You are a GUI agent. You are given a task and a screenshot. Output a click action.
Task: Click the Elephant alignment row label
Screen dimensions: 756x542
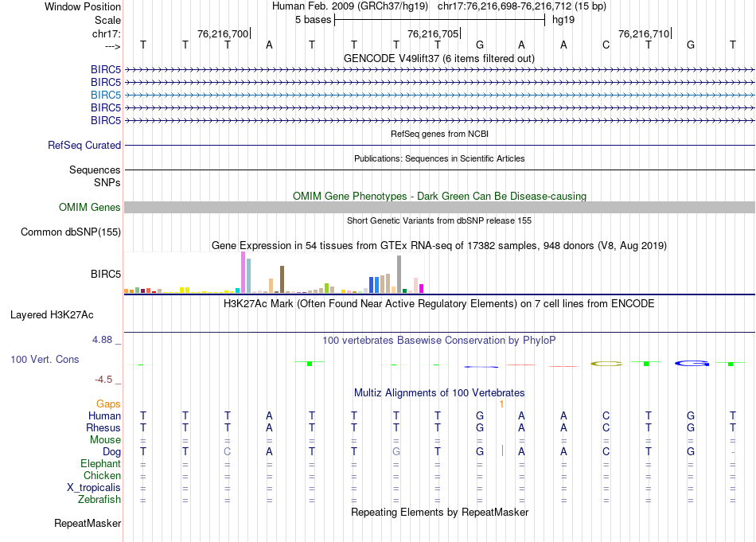click(x=101, y=463)
